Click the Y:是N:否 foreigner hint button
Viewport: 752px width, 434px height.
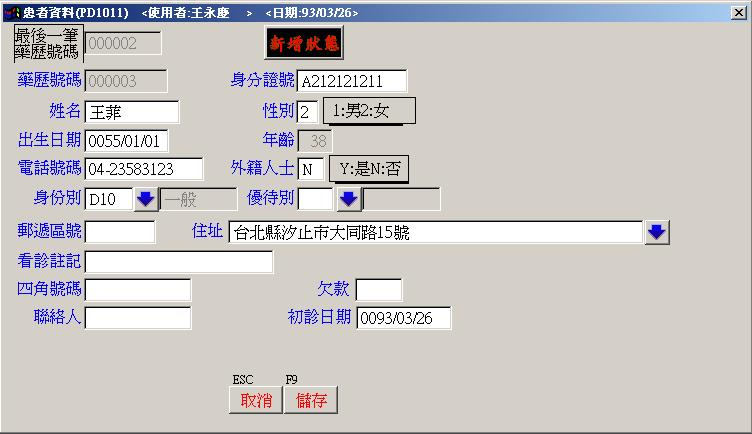368,169
